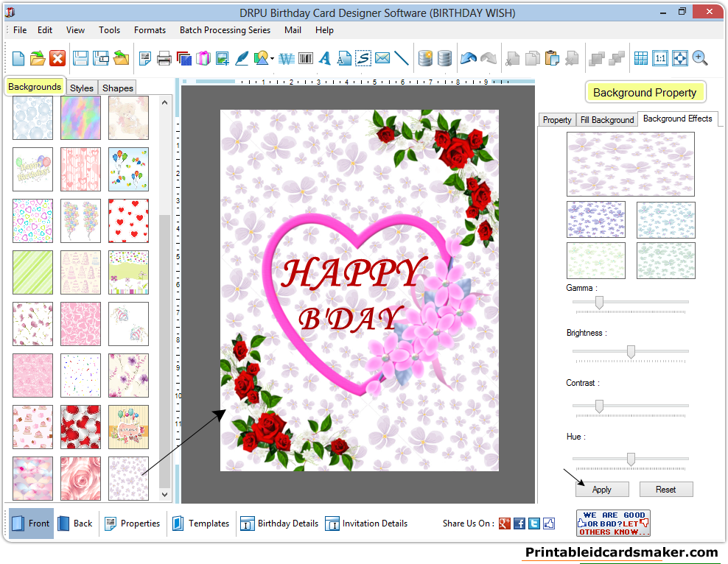
Task: Share the card on Facebook
Action: tap(519, 524)
